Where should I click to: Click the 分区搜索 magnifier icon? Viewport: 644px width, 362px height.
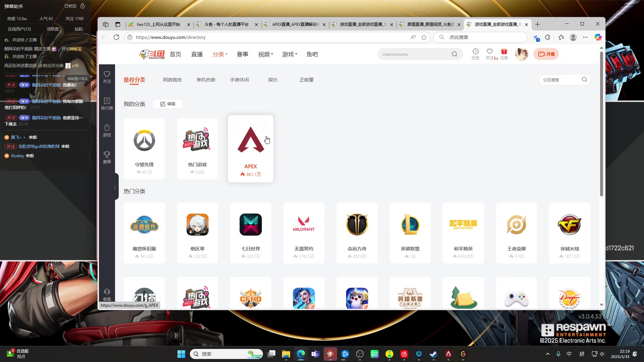click(x=585, y=79)
